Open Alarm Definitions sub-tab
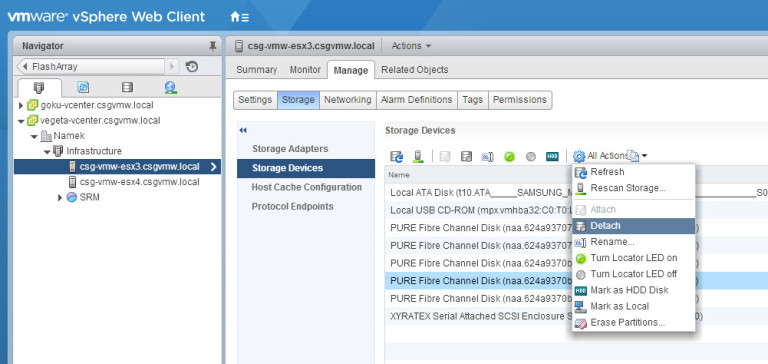Viewport: 768px width, 364px height. tap(417, 100)
